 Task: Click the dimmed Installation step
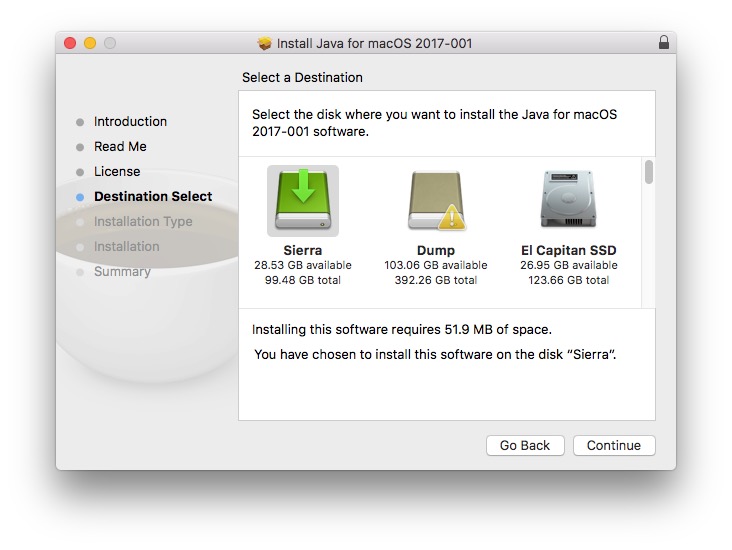(x=127, y=247)
